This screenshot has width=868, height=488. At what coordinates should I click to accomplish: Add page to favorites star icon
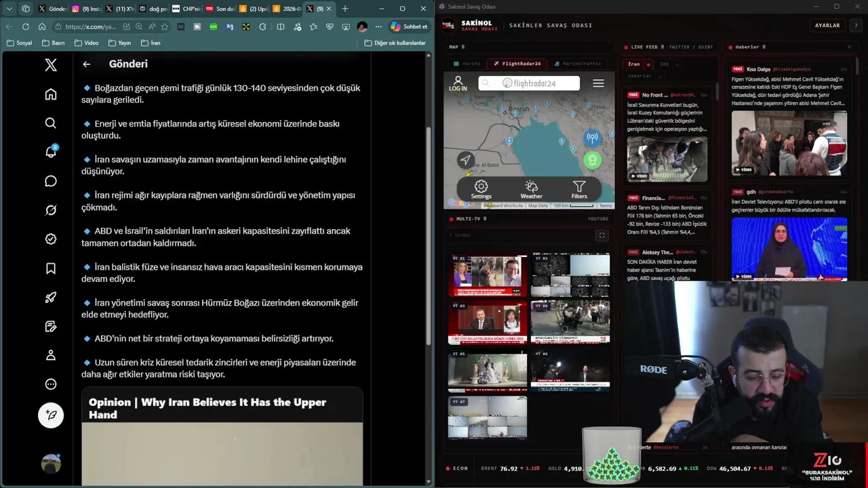coord(164,26)
